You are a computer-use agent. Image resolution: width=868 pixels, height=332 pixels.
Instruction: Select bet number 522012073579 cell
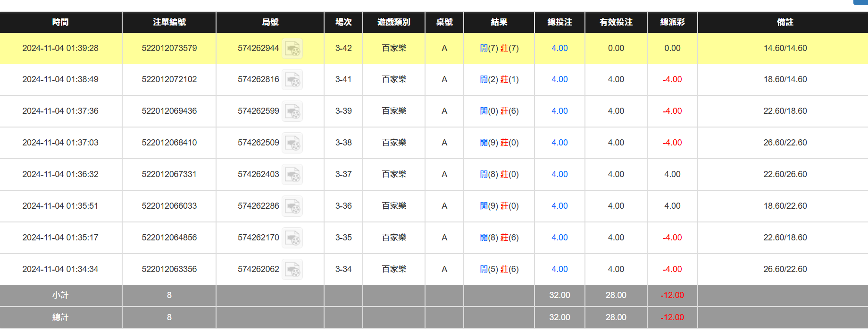click(x=169, y=48)
